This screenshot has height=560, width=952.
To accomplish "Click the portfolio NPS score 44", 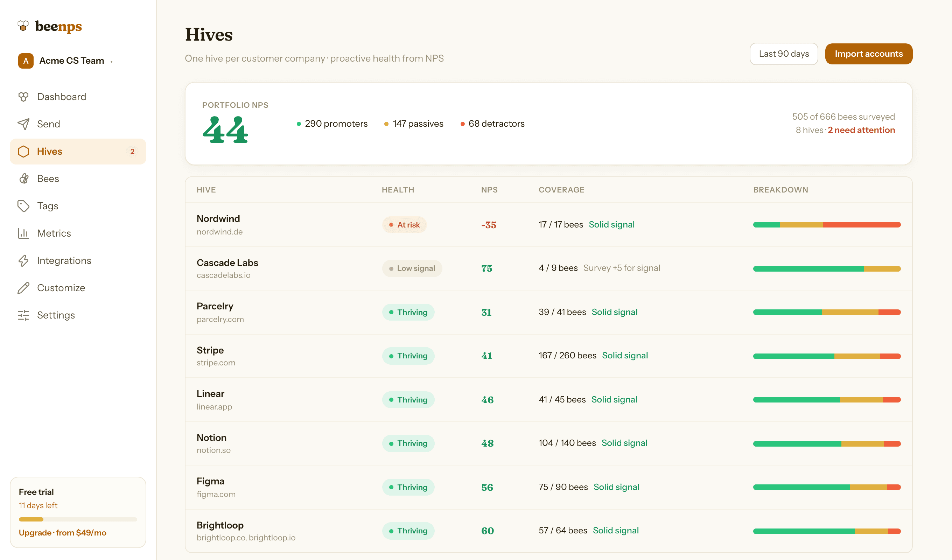I will coord(225,130).
